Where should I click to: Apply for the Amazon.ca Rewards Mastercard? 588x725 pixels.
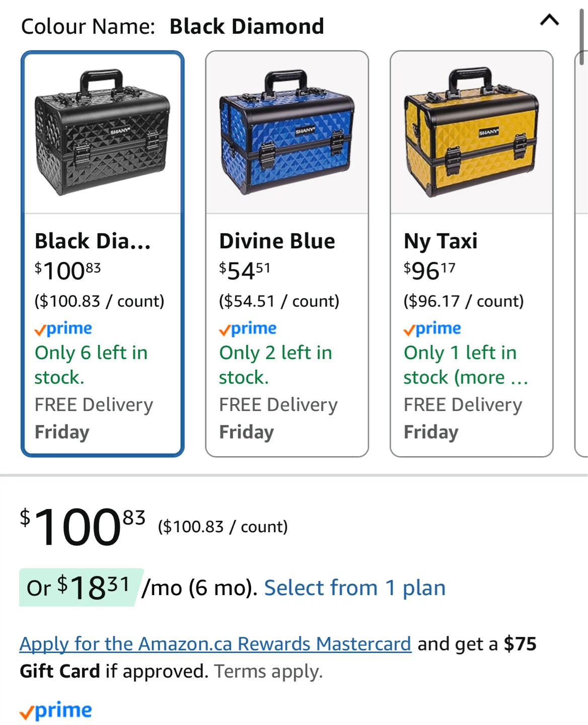pos(215,644)
